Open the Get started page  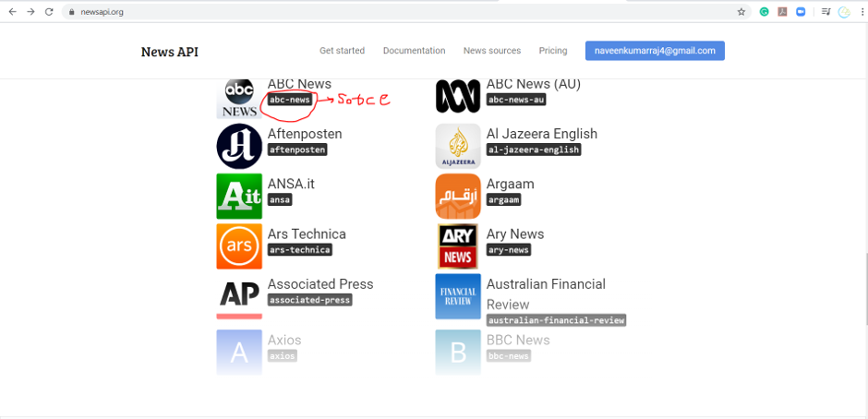pos(342,51)
